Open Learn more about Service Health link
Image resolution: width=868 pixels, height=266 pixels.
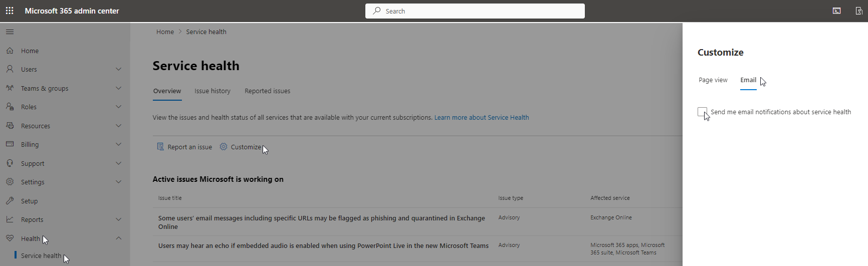pos(481,118)
